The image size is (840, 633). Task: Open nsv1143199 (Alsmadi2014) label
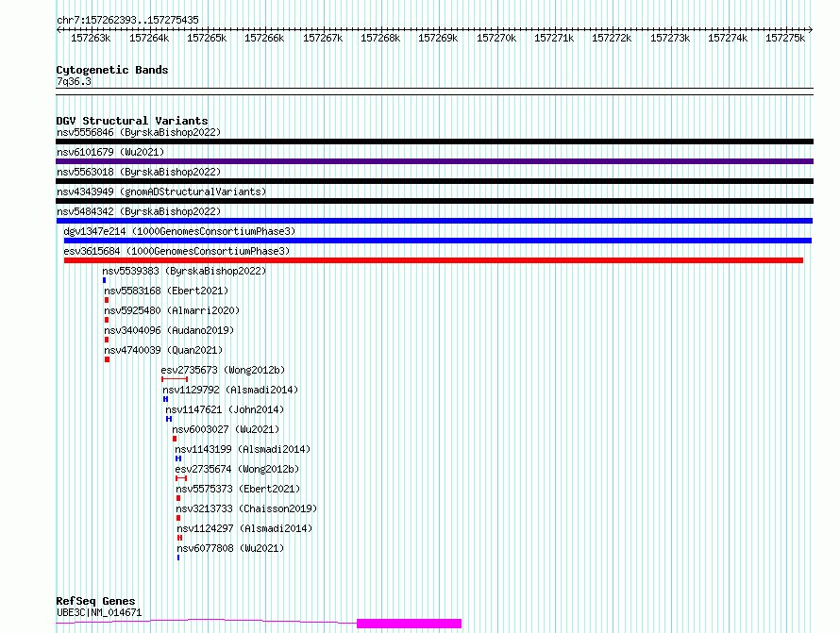[x=243, y=449]
